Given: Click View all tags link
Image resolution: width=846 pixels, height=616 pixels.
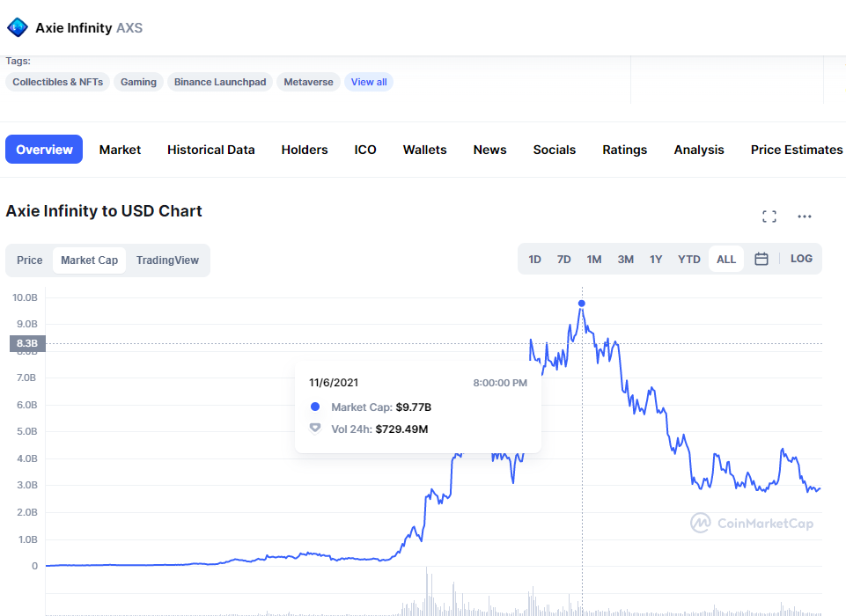Looking at the screenshot, I should [369, 82].
